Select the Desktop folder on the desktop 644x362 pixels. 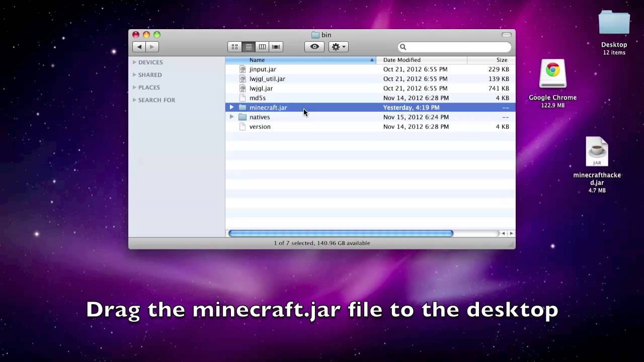tap(614, 24)
